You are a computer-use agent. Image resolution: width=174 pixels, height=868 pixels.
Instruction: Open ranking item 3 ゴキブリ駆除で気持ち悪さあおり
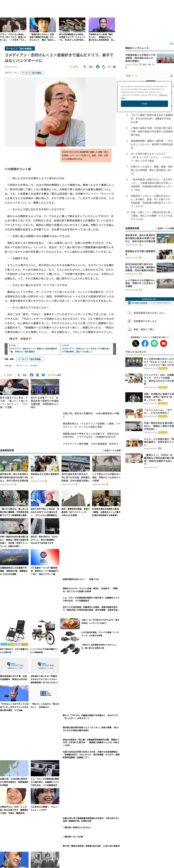tap(151, 118)
